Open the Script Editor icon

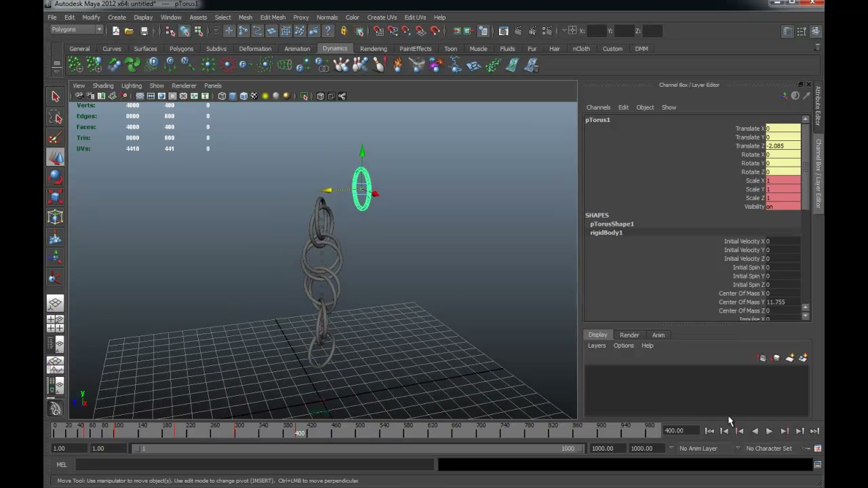[x=818, y=464]
